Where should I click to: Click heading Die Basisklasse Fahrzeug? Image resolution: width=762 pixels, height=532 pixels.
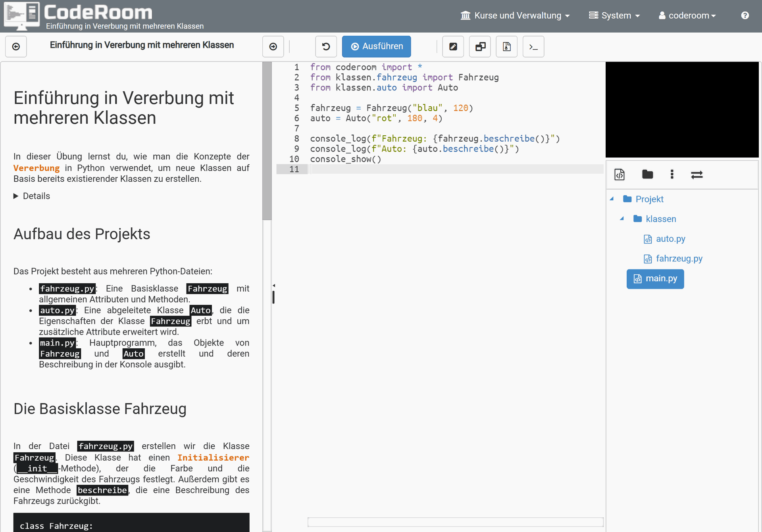[100, 409]
